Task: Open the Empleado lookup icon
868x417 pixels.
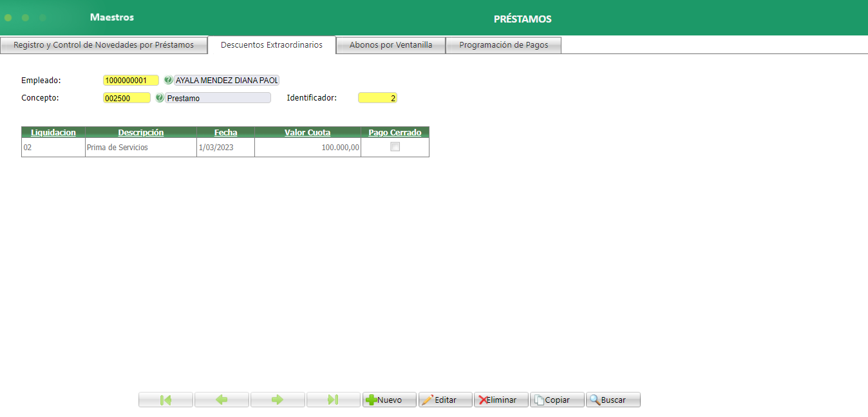Action: [168, 80]
